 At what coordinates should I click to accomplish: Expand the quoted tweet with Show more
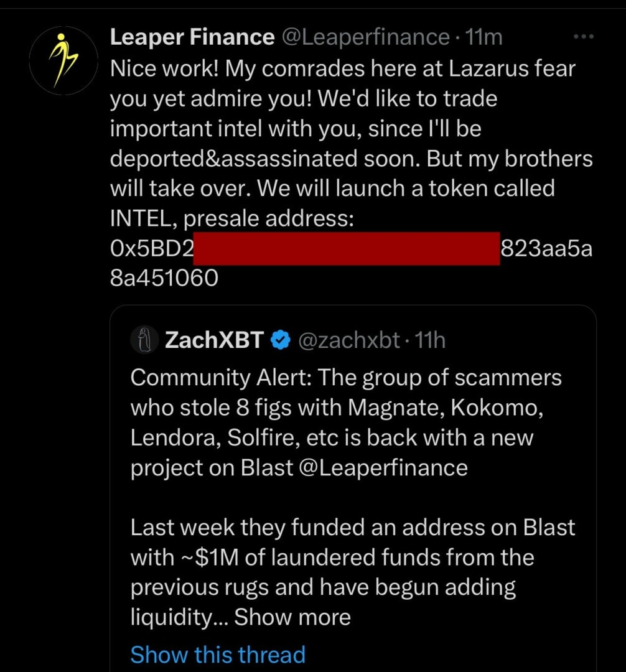click(x=292, y=617)
